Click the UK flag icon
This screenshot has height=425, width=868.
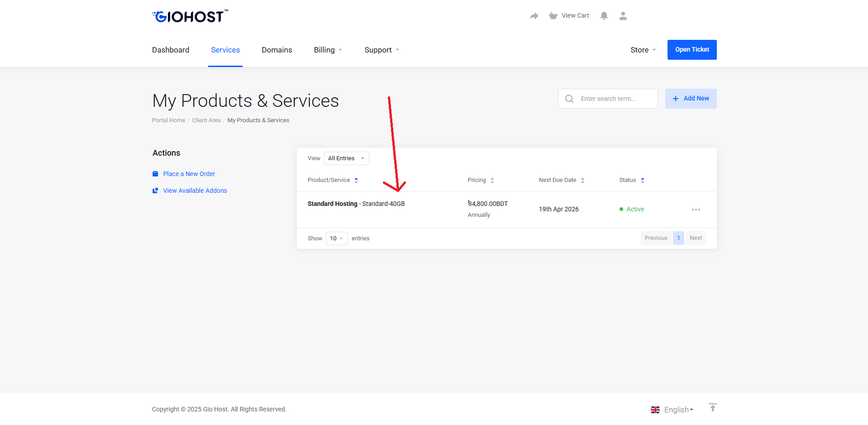coord(655,410)
